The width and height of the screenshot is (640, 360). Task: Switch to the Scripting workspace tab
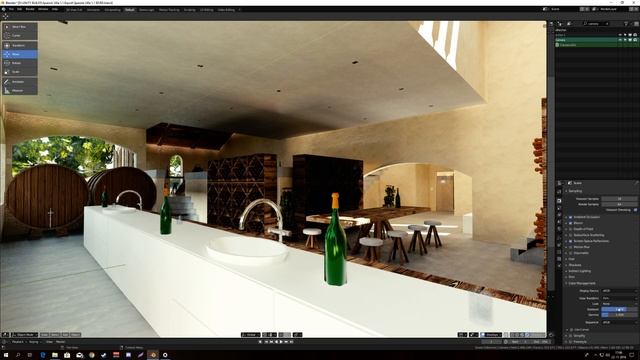coord(189,9)
